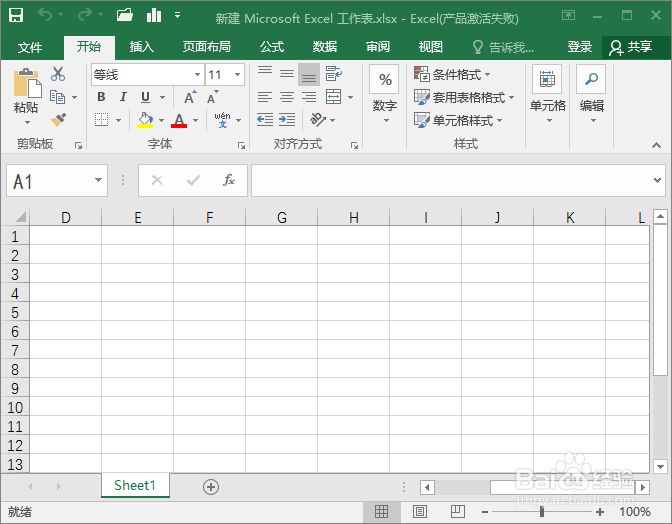672x524 pixels.
Task: Show phonetic guide wén icon
Action: 222,120
